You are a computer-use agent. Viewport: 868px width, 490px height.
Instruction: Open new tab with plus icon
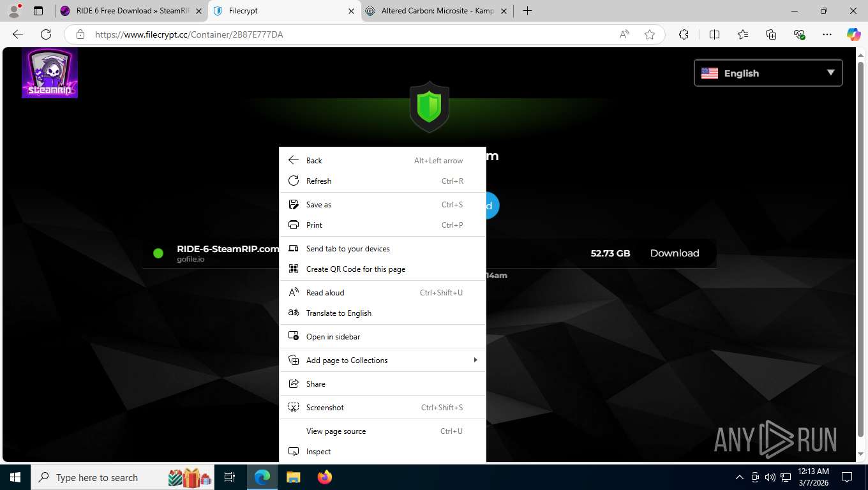coord(527,11)
